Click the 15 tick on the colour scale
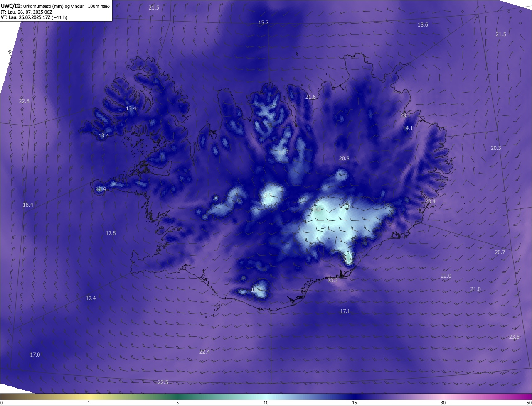The image size is (532, 406). coord(355,403)
